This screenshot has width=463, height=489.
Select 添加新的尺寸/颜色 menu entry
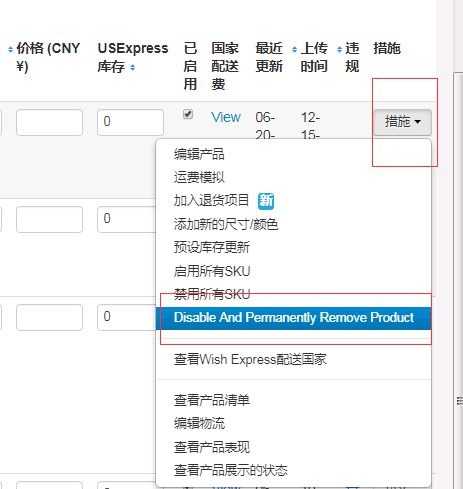point(226,224)
